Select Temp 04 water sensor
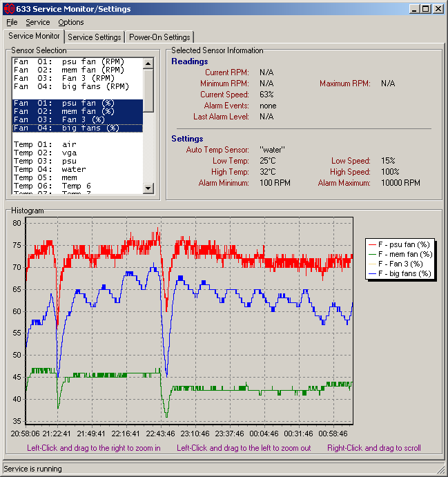The height and width of the screenshot is (477, 448). click(50, 169)
